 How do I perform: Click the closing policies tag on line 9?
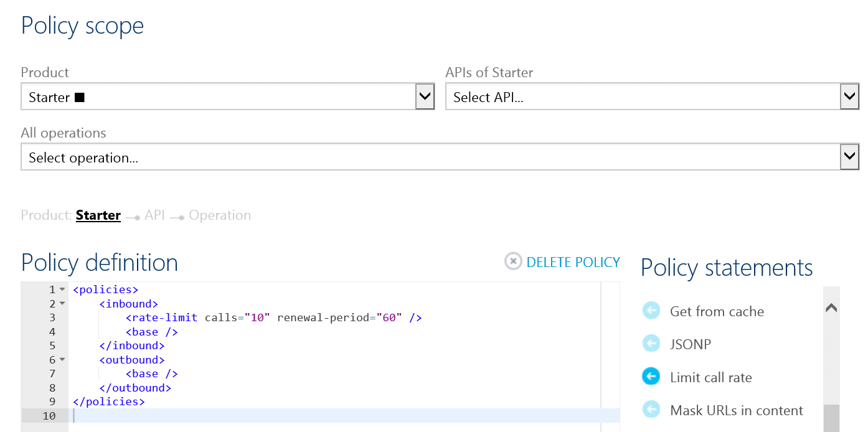(109, 401)
